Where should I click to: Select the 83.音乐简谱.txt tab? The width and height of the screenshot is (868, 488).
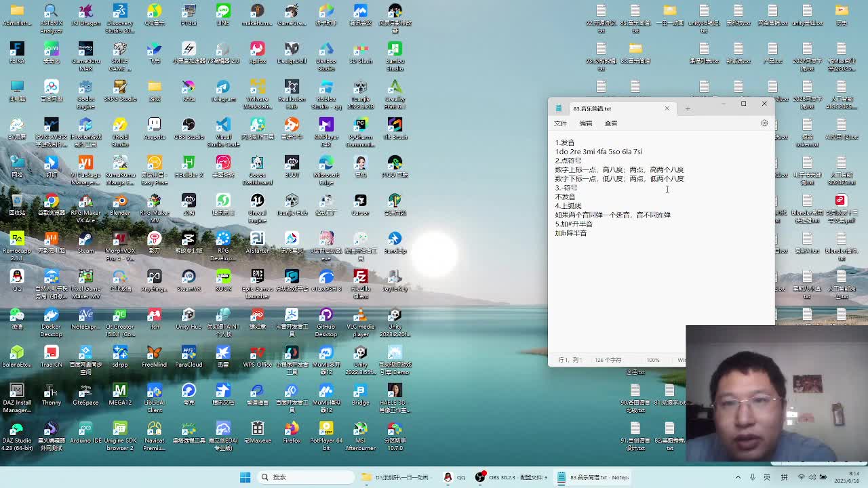tap(604, 108)
